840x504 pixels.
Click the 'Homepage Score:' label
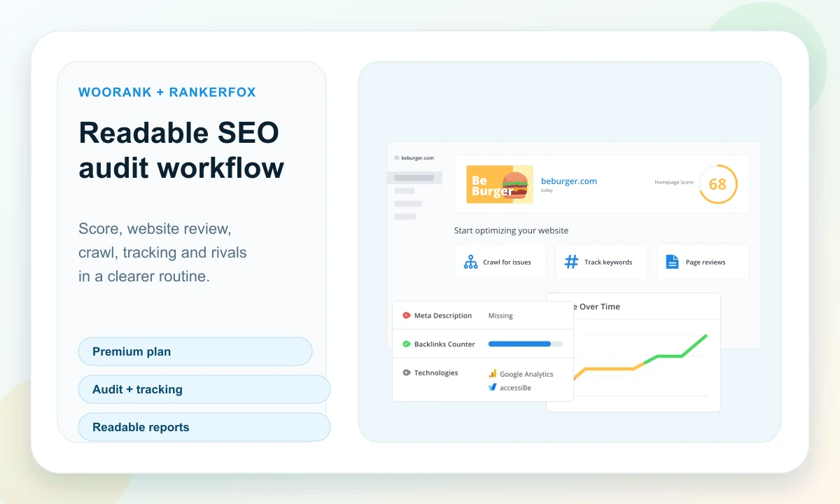(x=674, y=182)
